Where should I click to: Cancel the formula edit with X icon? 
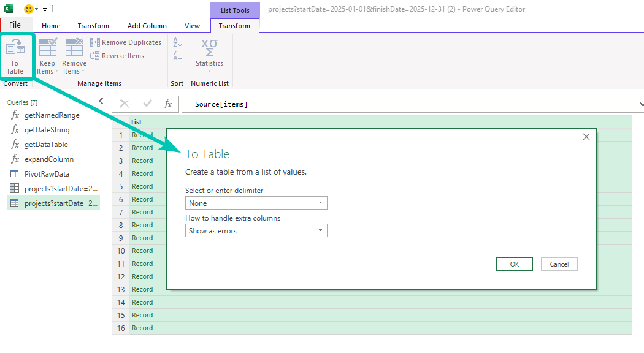(125, 104)
